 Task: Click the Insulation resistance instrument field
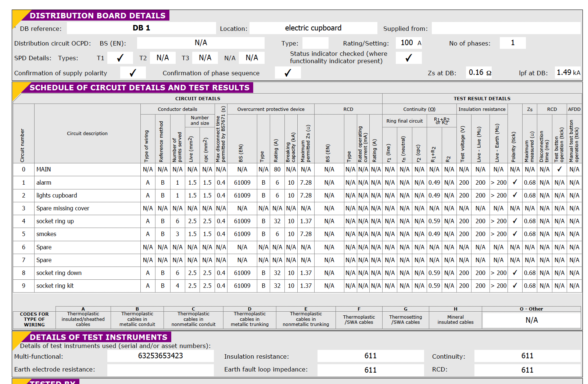pyautogui.click(x=370, y=356)
